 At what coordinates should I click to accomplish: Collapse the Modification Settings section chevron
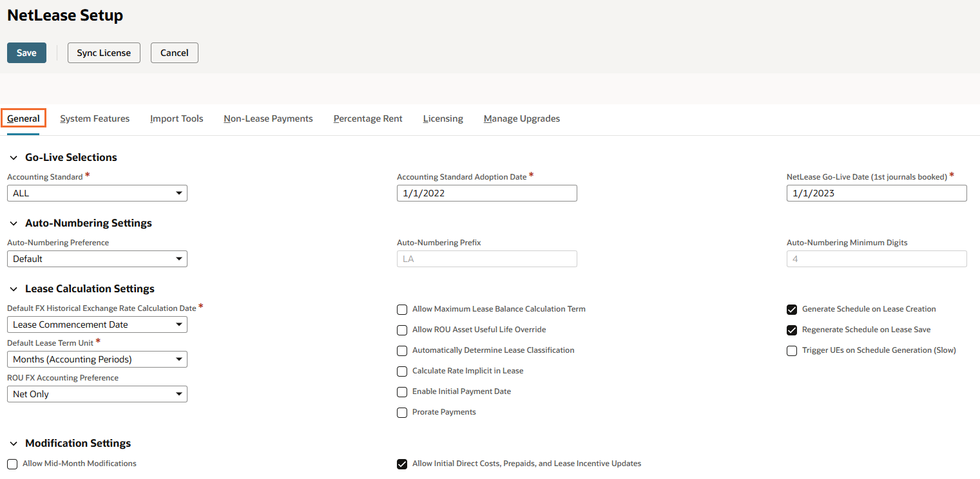pos(14,444)
